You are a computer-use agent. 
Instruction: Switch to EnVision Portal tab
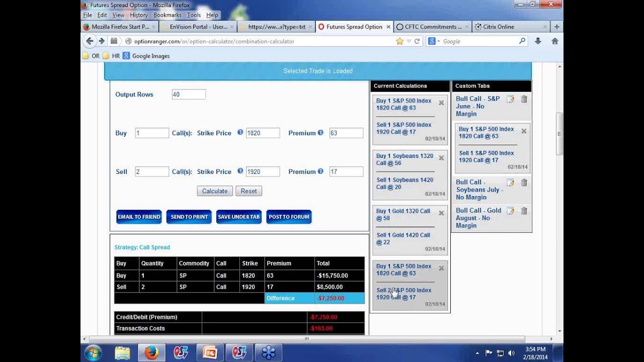[x=199, y=27]
